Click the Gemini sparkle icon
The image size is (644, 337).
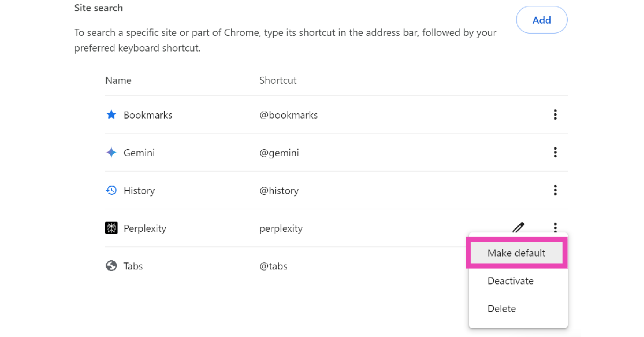pos(111,153)
